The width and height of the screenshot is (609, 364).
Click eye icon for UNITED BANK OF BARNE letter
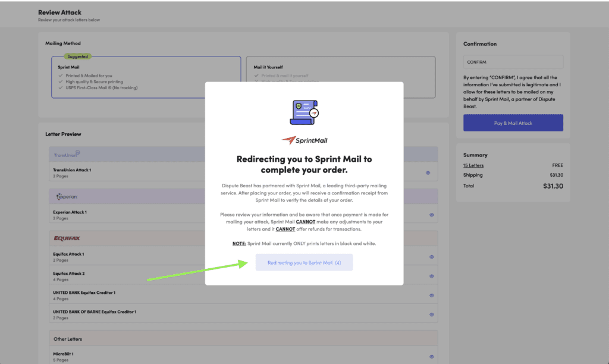431,314
